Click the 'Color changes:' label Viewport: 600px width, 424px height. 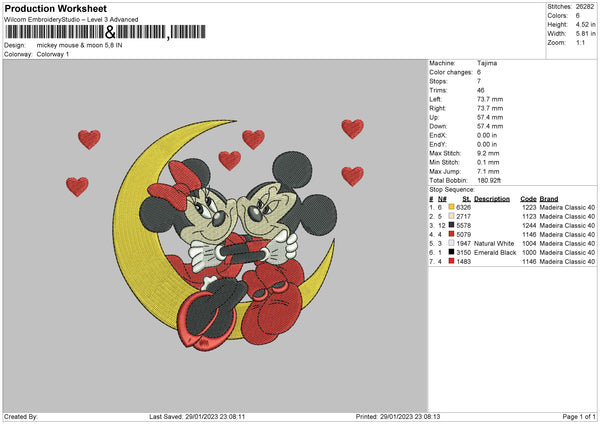[x=451, y=72]
